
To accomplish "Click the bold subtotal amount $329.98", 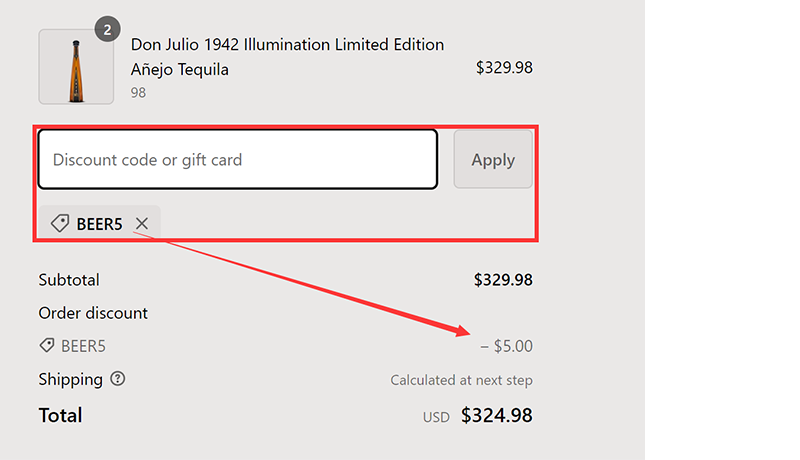I will tap(503, 280).
